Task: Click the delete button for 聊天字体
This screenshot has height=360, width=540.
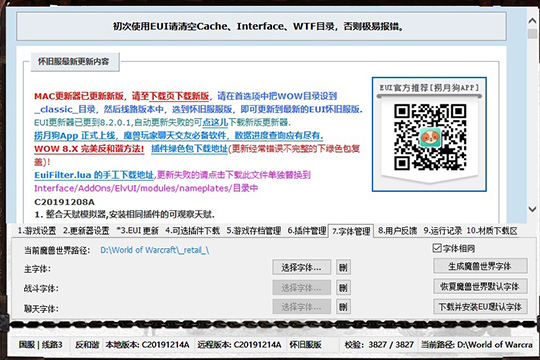Action: pos(343,307)
